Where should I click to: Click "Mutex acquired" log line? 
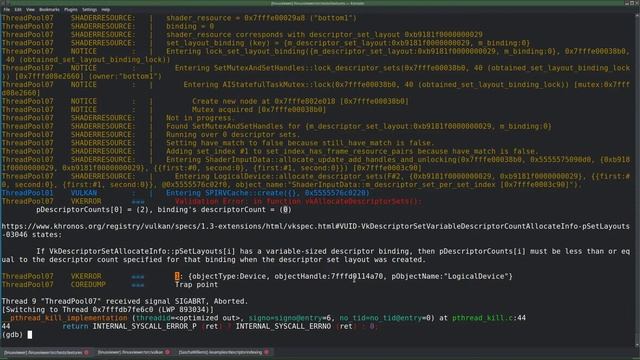pyautogui.click(x=259, y=110)
